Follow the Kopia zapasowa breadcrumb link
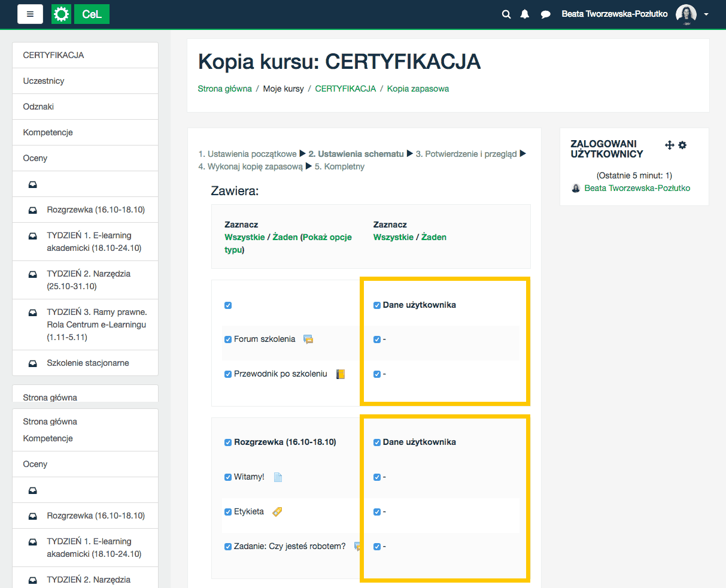 tap(418, 89)
